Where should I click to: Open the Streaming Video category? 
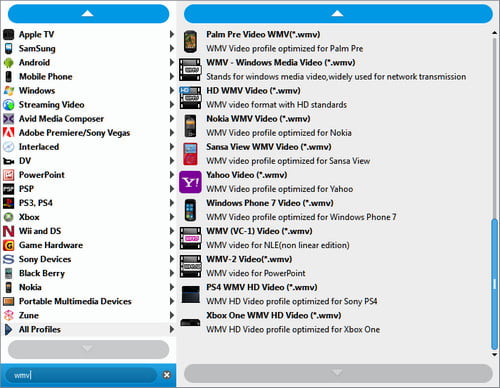coord(88,105)
